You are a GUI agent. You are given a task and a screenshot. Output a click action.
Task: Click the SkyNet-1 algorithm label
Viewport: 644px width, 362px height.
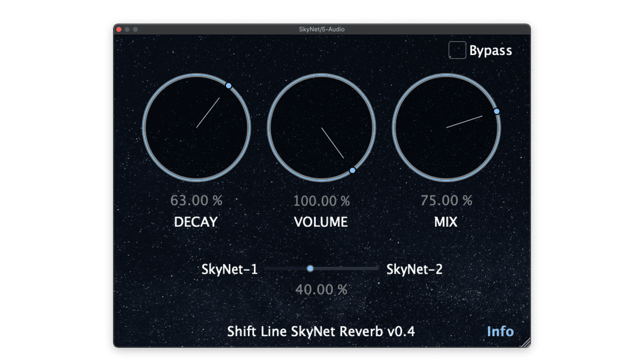(x=230, y=269)
